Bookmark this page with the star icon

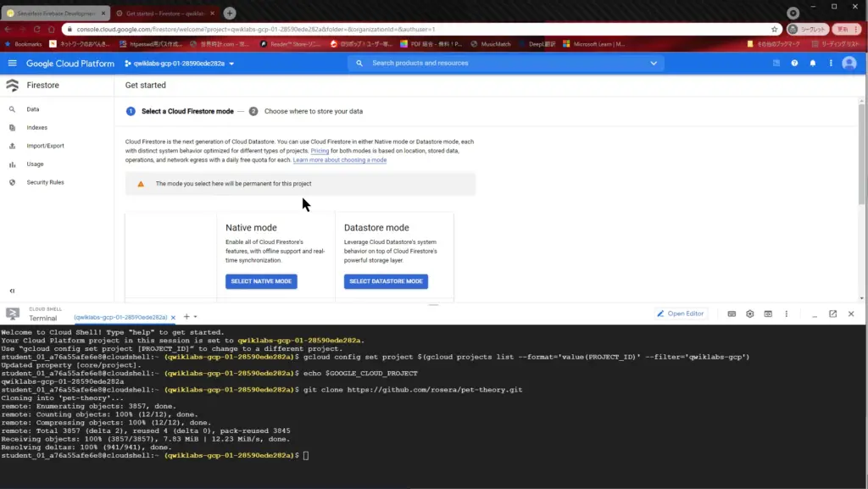click(x=775, y=30)
